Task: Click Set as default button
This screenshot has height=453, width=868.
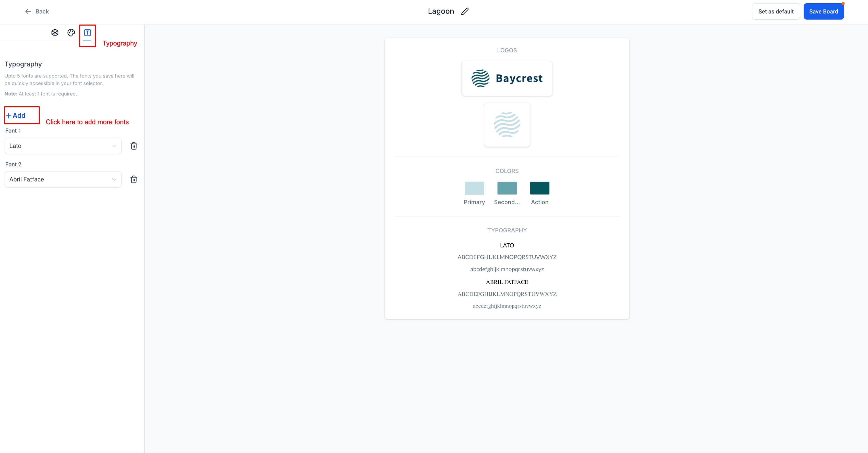Action: [x=776, y=12]
